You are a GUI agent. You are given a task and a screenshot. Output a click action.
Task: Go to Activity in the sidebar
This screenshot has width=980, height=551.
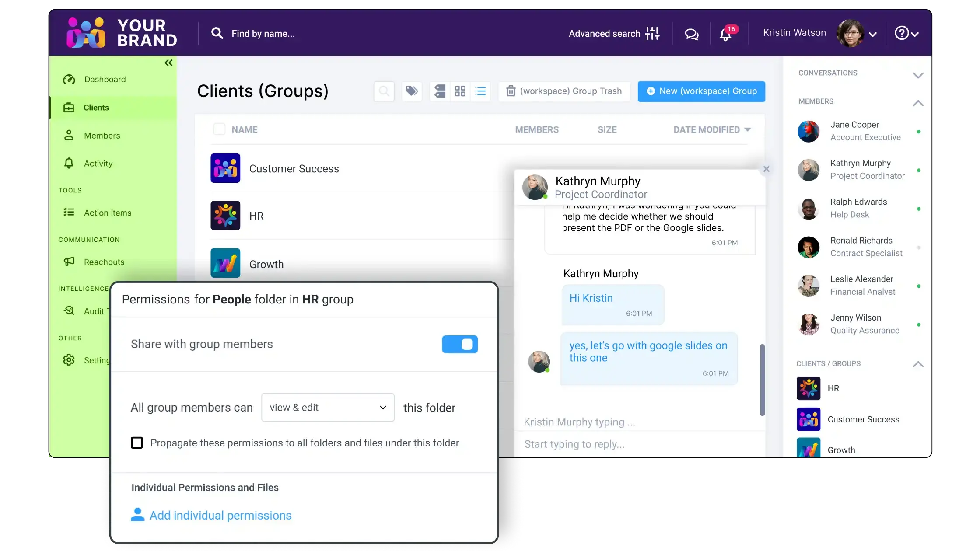(98, 163)
